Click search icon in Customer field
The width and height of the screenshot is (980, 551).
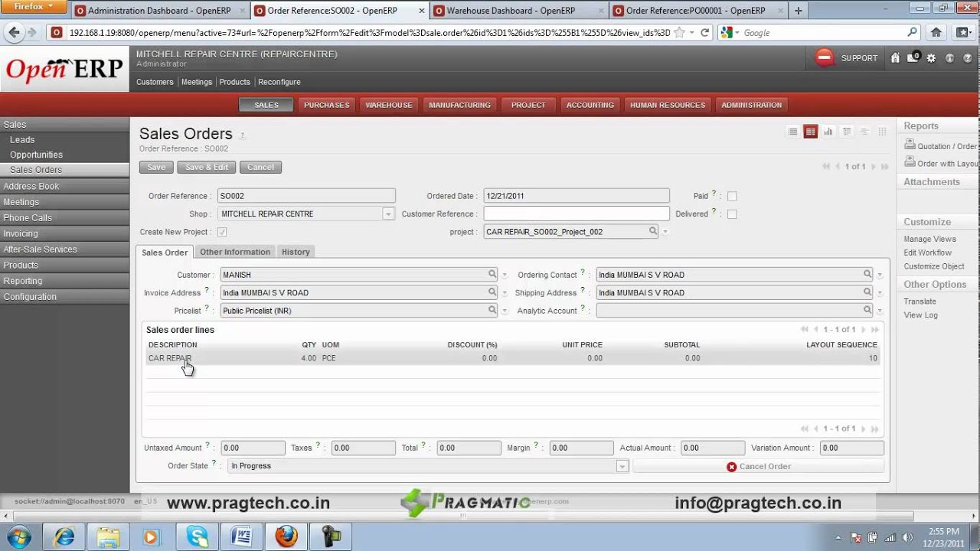point(492,274)
